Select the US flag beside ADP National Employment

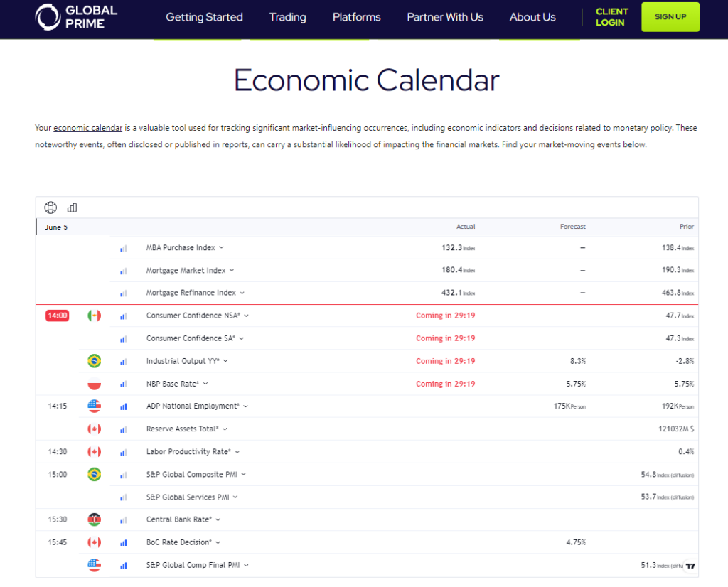coord(94,406)
